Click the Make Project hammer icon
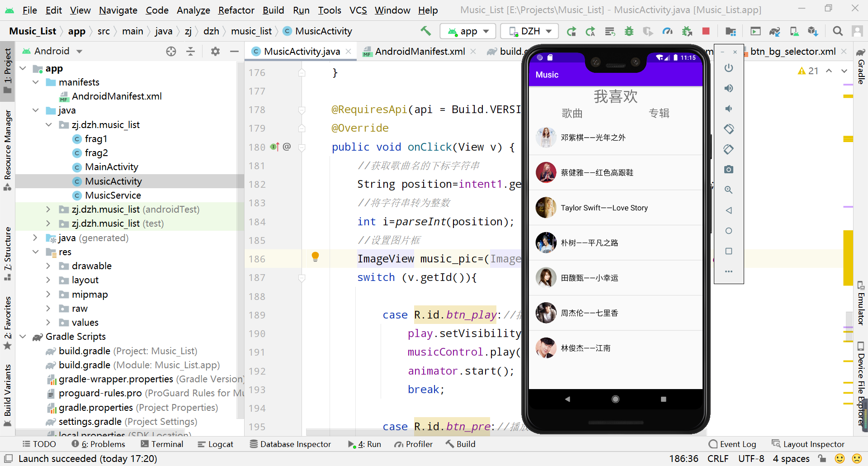868x466 pixels. (425, 31)
